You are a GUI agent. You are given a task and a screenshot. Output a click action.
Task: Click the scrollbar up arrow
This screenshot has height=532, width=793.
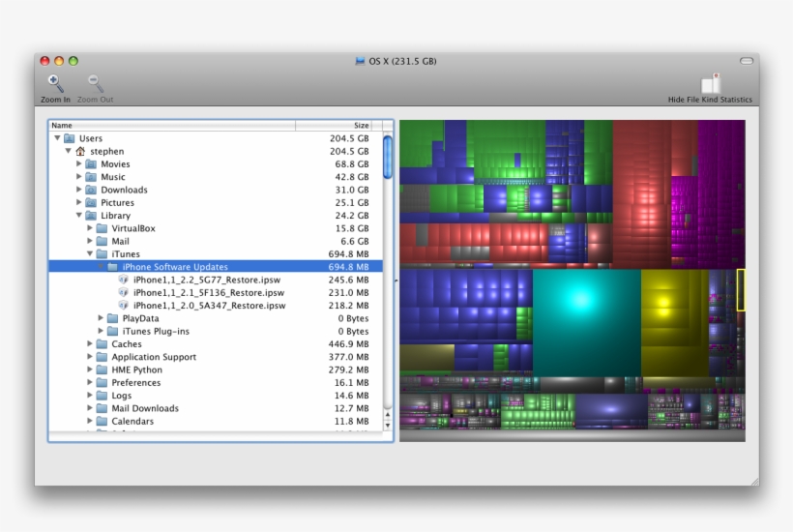pyautogui.click(x=388, y=415)
